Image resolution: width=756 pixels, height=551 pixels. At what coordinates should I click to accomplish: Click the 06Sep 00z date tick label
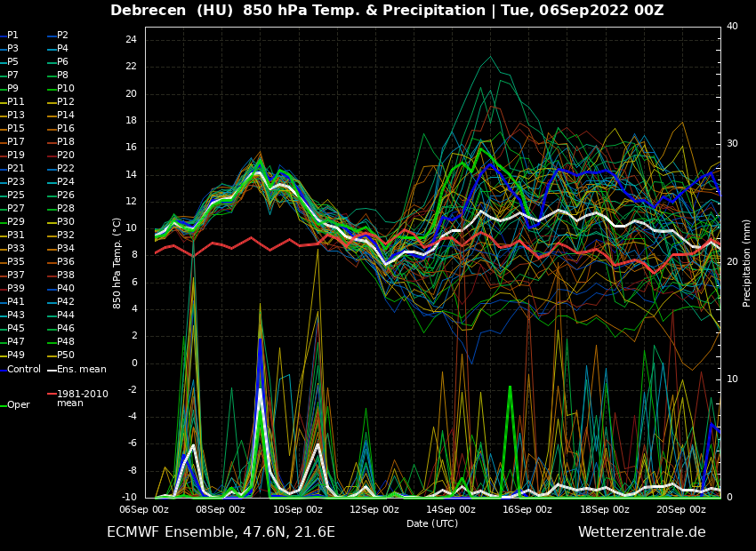pos(144,509)
